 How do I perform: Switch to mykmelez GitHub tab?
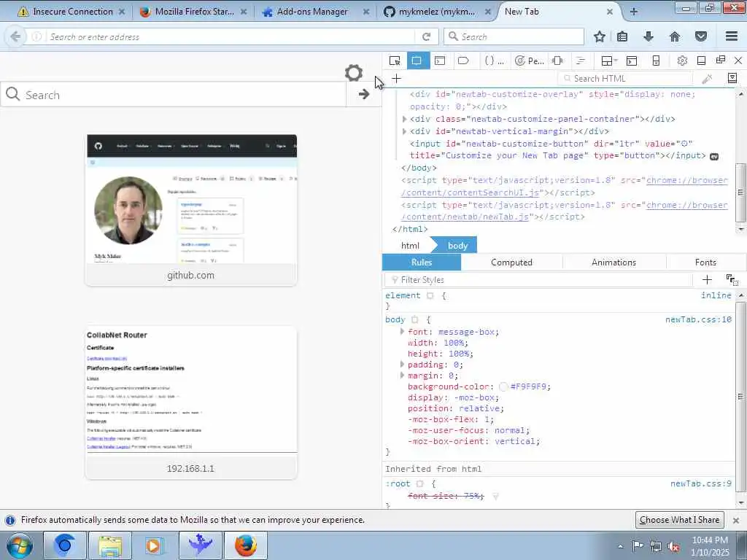tap(438, 12)
